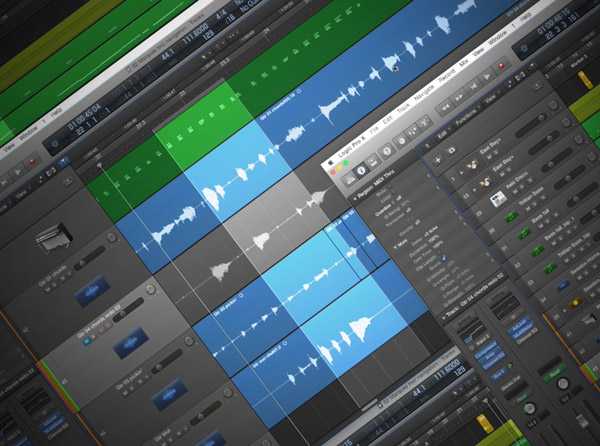The image size is (600, 446).
Task: Click the first blue waveform icon in left window
Action: pos(92,291)
